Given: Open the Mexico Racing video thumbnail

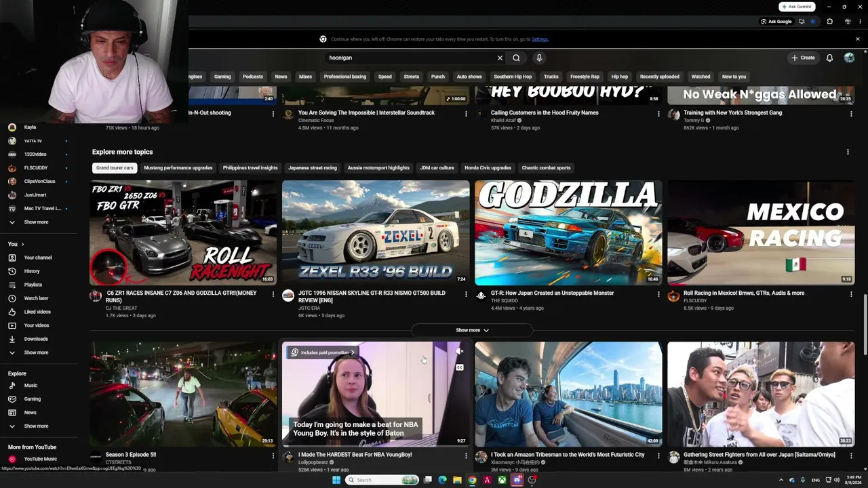Looking at the screenshot, I should 761,232.
